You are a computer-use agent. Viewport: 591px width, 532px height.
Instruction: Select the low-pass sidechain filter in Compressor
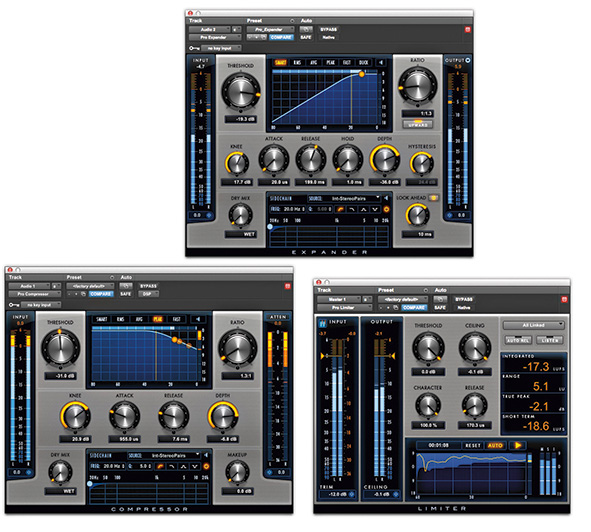pyautogui.click(x=171, y=466)
